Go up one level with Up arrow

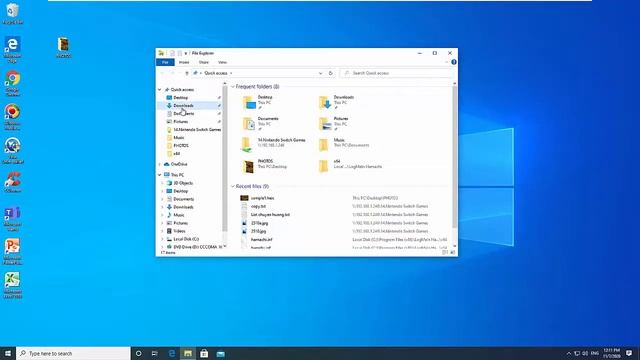187,73
